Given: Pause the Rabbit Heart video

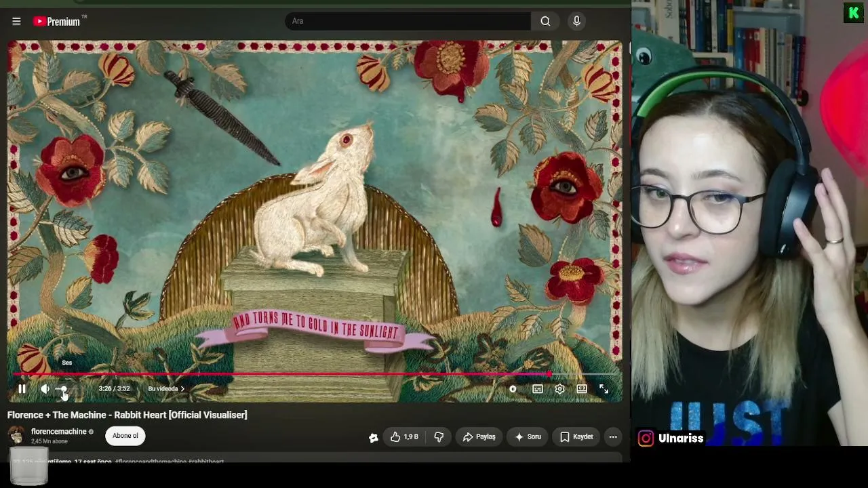Looking at the screenshot, I should 22,389.
